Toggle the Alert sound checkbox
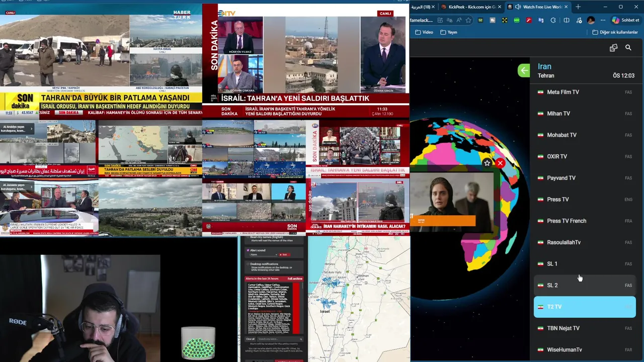The height and width of the screenshot is (362, 644). pos(248,250)
